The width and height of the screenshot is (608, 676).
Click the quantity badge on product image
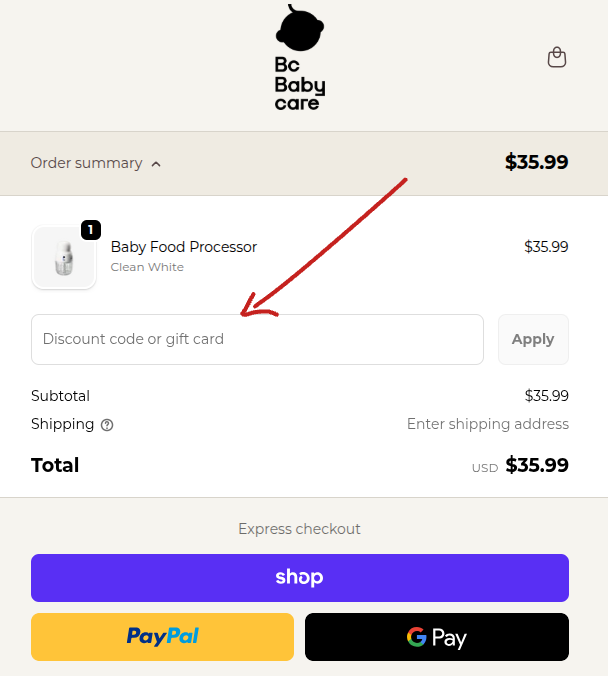91,230
